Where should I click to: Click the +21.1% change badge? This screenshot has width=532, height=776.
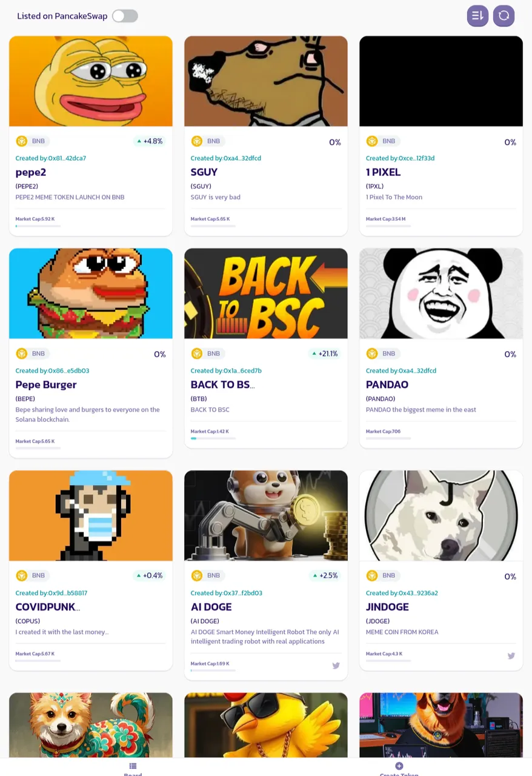(x=324, y=353)
